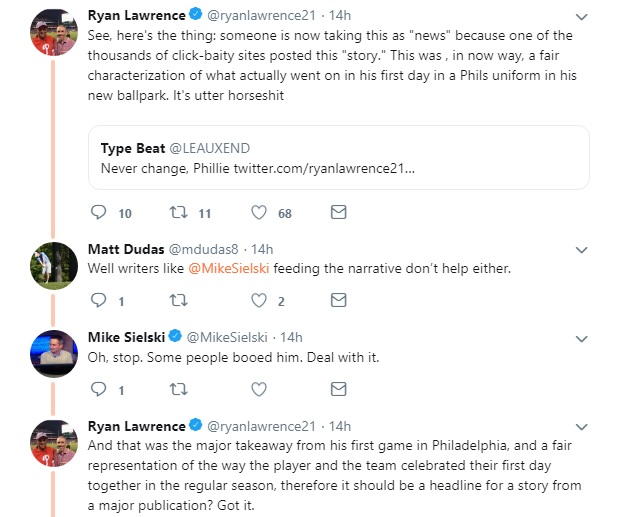Expand options menu for Matt Dudas's tweet
621x517 pixels.
coord(582,249)
